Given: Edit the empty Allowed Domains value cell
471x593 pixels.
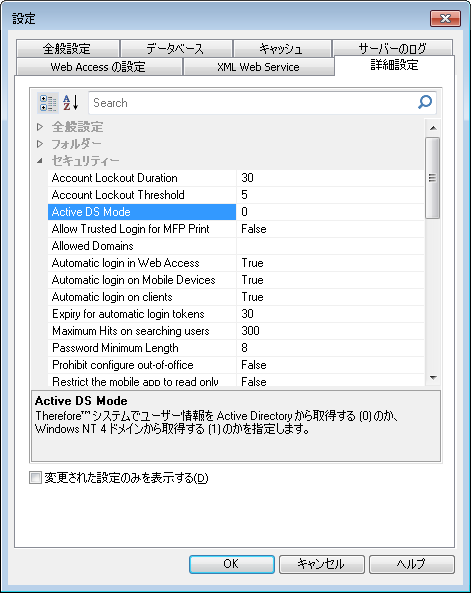Looking at the screenshot, I should point(330,246).
